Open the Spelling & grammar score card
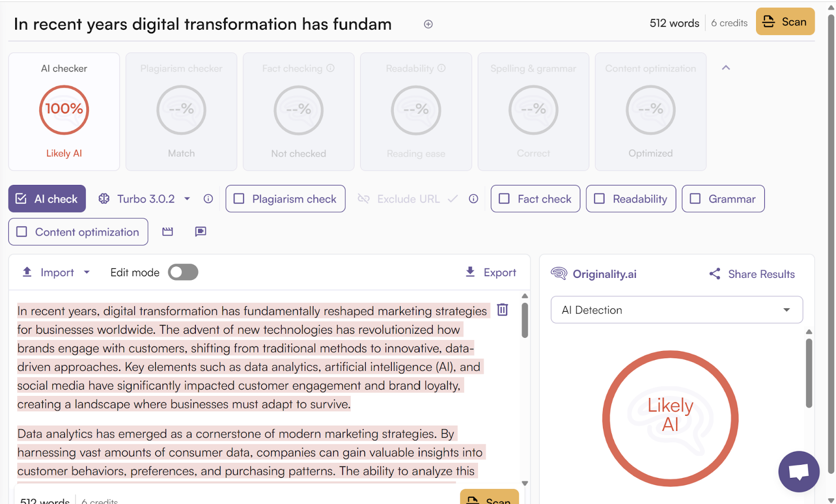The image size is (836, 504). (533, 112)
